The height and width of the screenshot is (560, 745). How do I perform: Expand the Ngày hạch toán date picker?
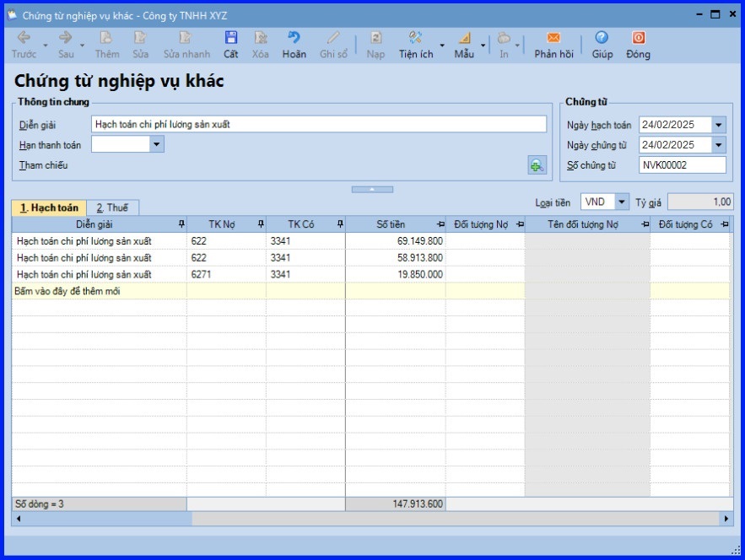718,125
